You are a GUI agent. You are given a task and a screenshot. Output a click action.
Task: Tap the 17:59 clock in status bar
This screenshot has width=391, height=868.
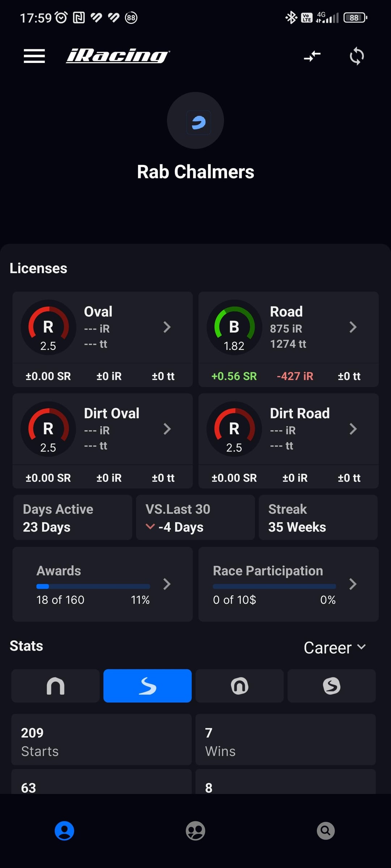36,18
